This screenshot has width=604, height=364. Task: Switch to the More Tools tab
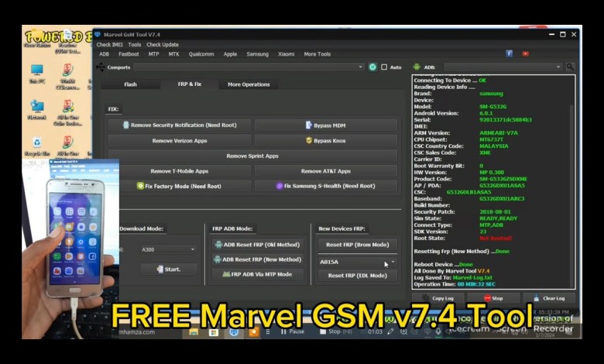coord(317,54)
